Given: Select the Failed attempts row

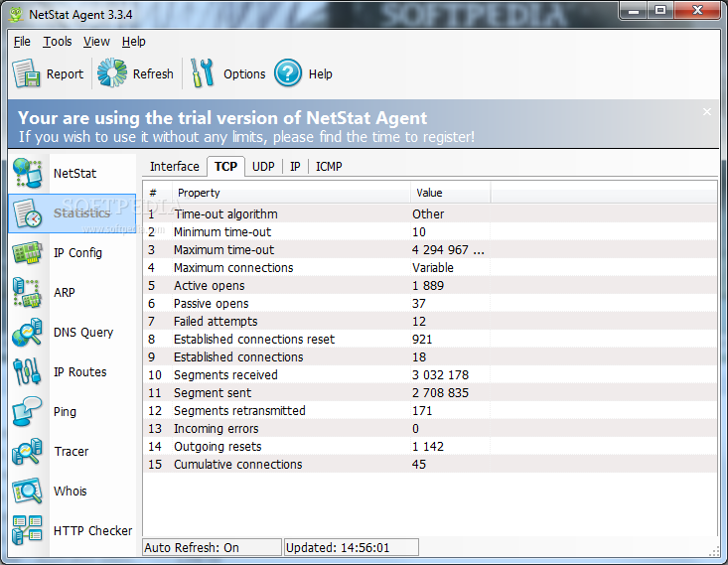Looking at the screenshot, I should click(430, 322).
